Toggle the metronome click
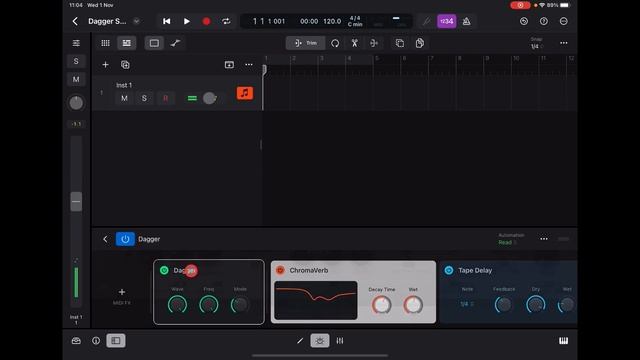The image size is (640, 360). (x=466, y=21)
